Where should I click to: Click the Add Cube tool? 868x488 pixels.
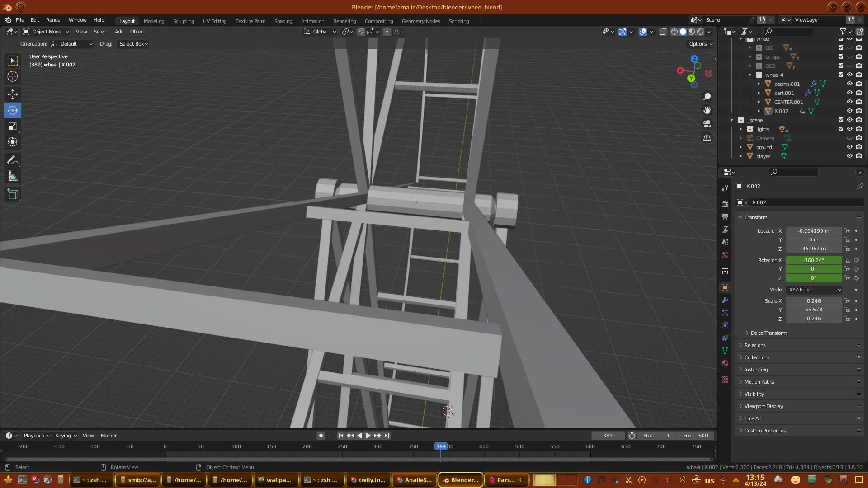(13, 194)
